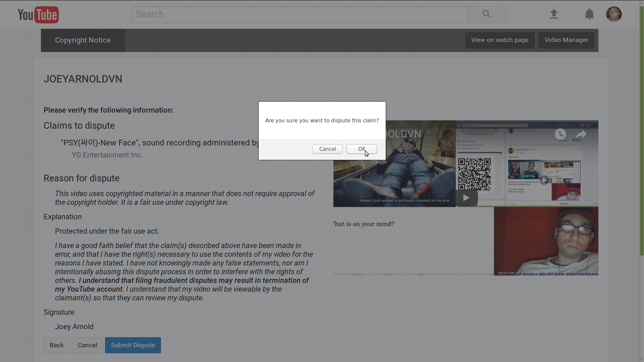Viewport: 644px width, 362px height.
Task: Confirm dispute by clicking OK
Action: click(362, 149)
